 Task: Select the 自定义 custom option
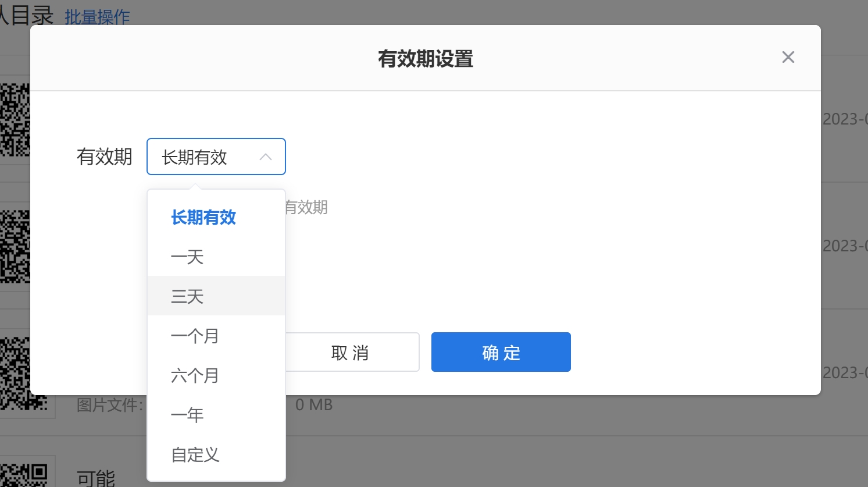click(x=195, y=454)
